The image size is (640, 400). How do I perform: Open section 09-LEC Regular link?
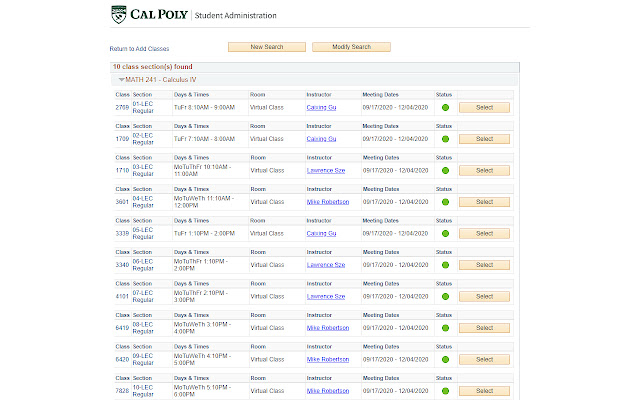point(143,360)
